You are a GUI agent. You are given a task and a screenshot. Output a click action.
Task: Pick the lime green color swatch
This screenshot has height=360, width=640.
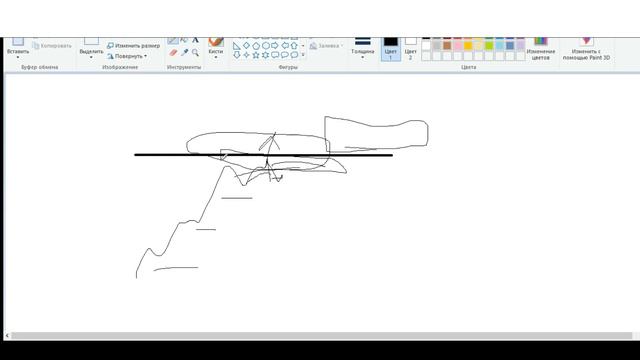click(489, 46)
